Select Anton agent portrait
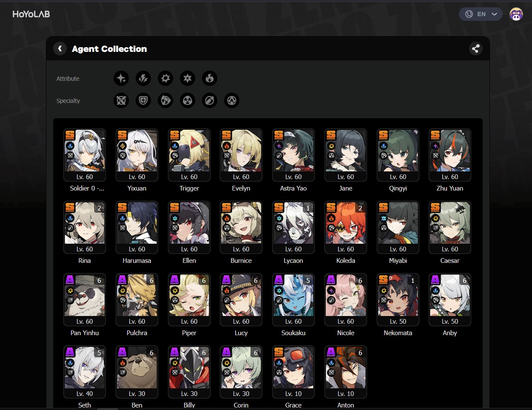Image resolution: width=532 pixels, height=410 pixels. point(346,372)
